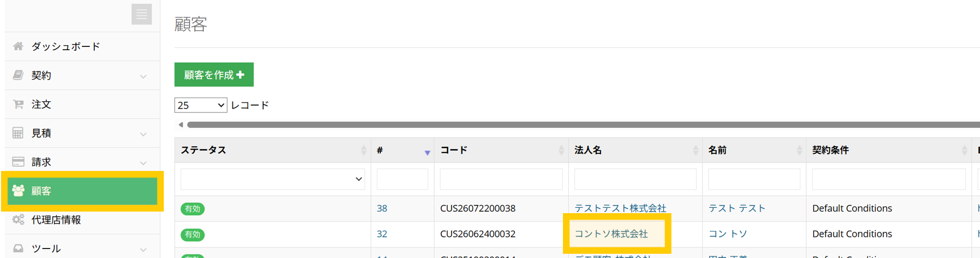Expand the 見積 chevron
Viewport: 980px width, 258px height.
(x=143, y=134)
